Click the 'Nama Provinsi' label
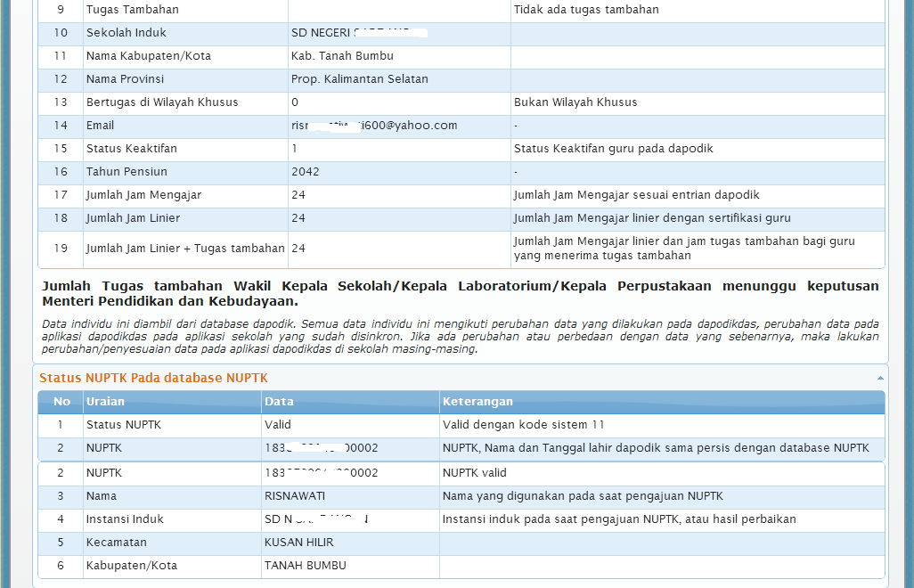Viewport: 914px width, 588px height. 125,79
